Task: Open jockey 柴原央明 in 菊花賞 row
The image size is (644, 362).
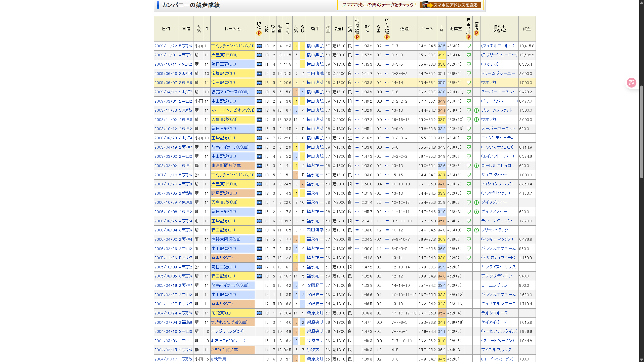Action: [x=315, y=313]
